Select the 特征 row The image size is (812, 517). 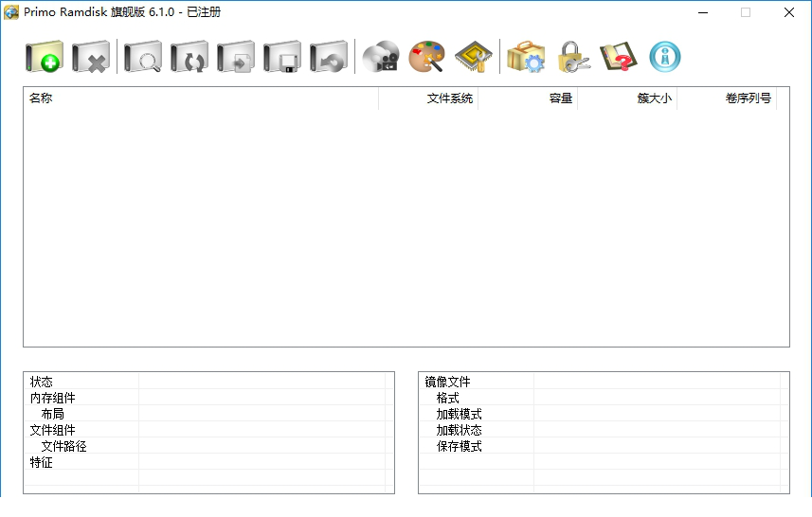pyautogui.click(x=208, y=462)
